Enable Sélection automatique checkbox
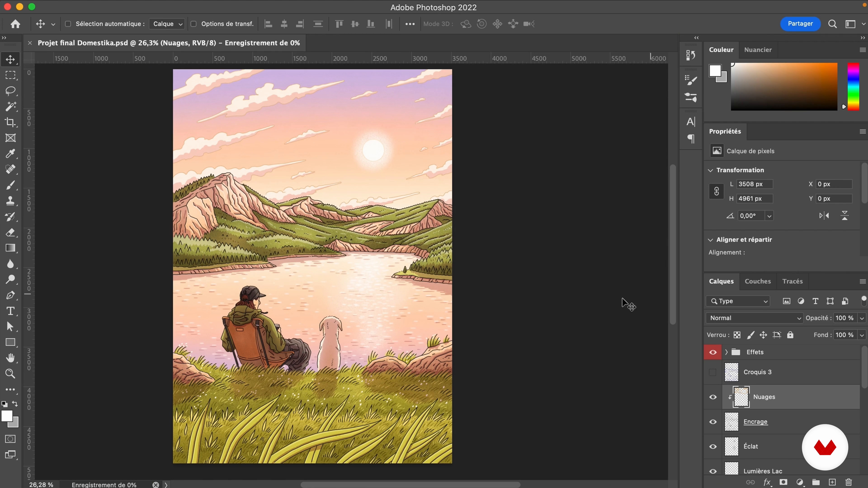Screen dimensions: 868x488 pos(68,24)
